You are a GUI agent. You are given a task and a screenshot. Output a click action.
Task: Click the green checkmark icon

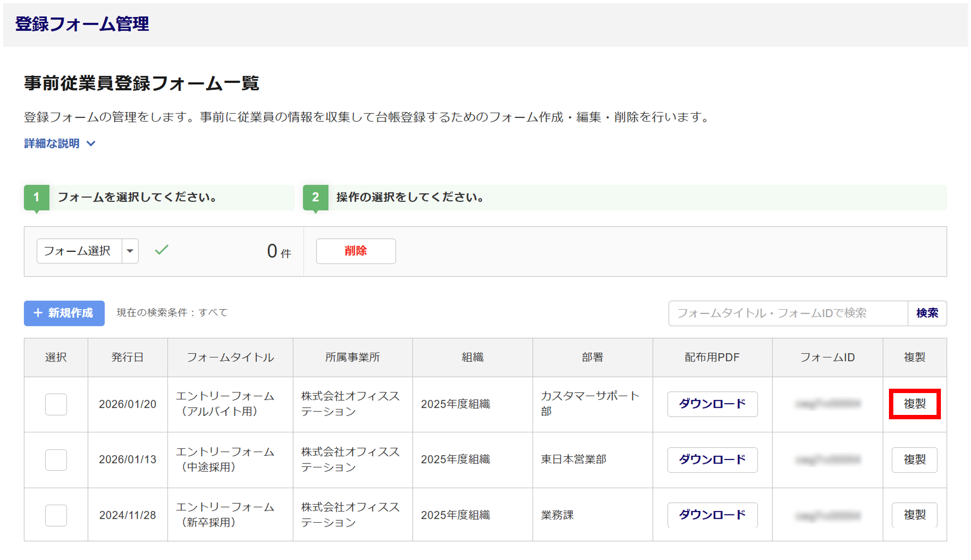(x=162, y=250)
